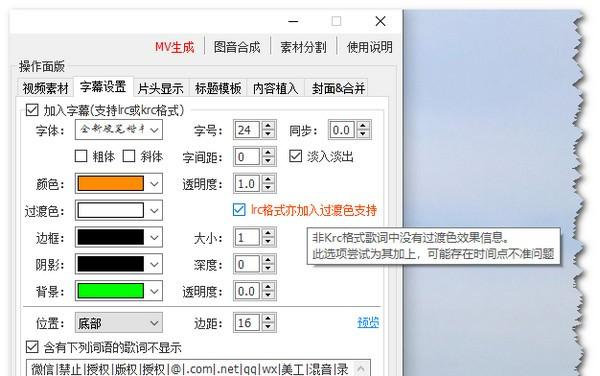Close the window
This screenshot has width=600, height=376.
(x=380, y=21)
